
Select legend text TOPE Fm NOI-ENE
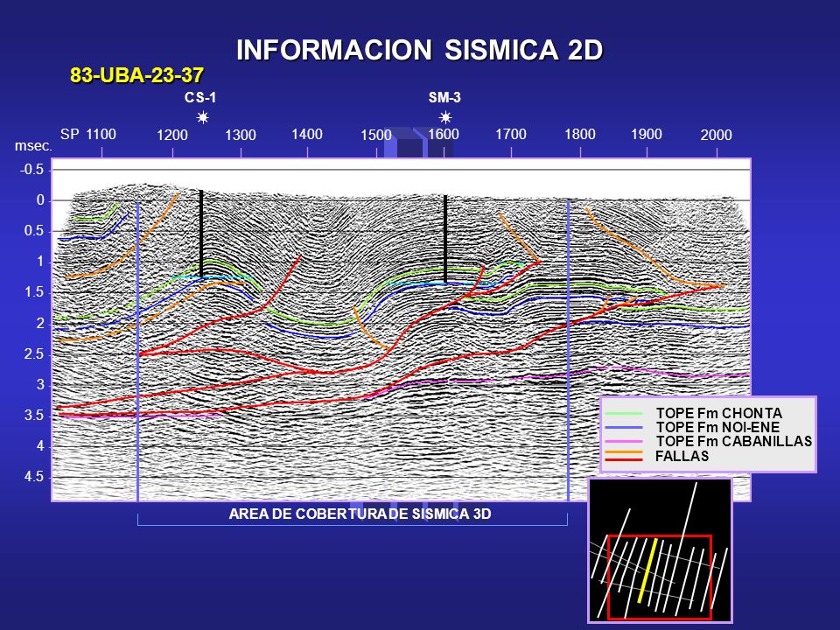coord(717,428)
